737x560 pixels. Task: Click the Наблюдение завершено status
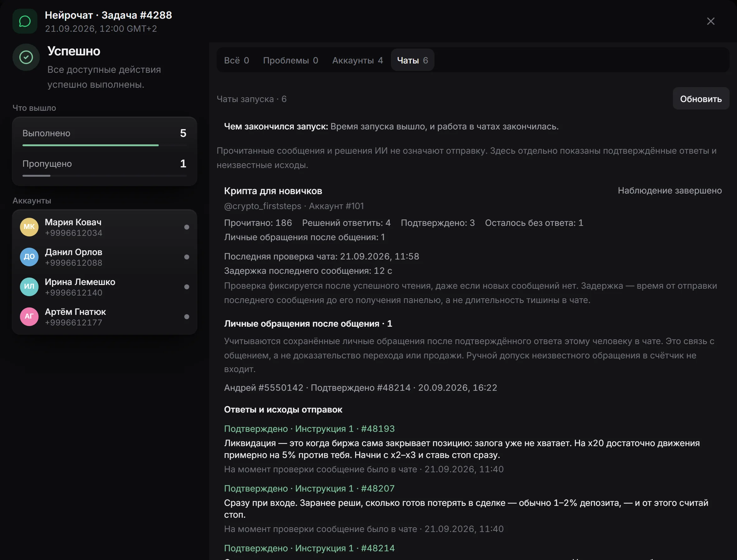point(670,190)
